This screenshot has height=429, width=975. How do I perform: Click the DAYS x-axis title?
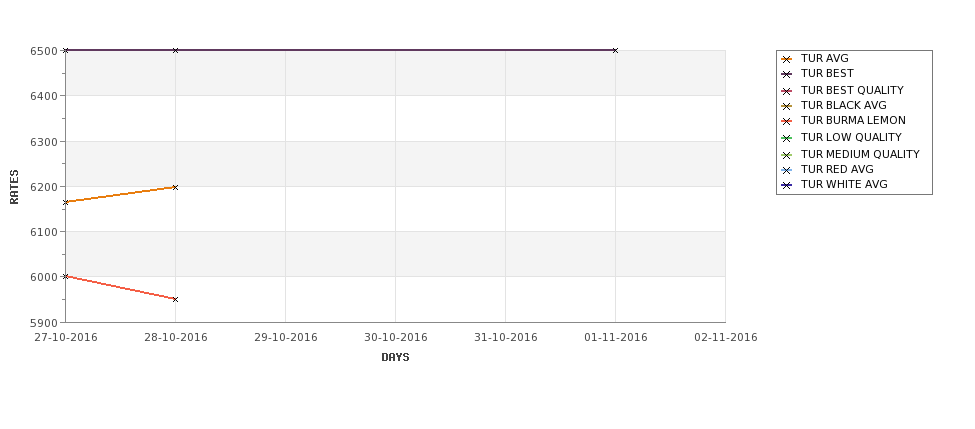(395, 357)
